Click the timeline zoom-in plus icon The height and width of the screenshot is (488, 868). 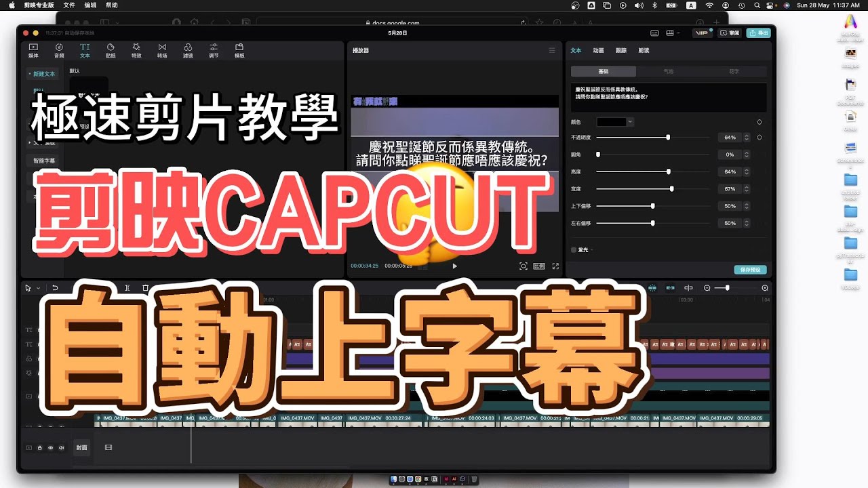[x=765, y=288]
